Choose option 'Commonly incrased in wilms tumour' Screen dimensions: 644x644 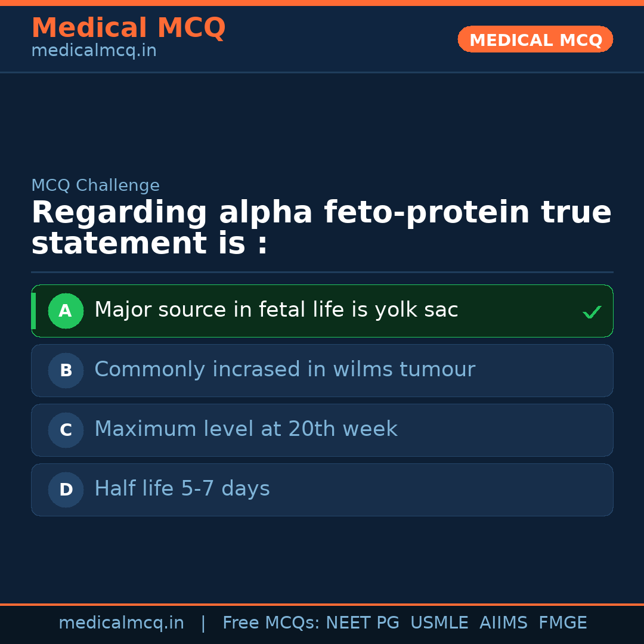[x=284, y=370]
